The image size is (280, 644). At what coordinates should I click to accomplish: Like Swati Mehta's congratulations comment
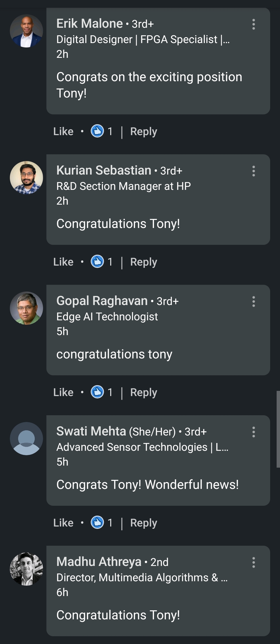coord(63,523)
